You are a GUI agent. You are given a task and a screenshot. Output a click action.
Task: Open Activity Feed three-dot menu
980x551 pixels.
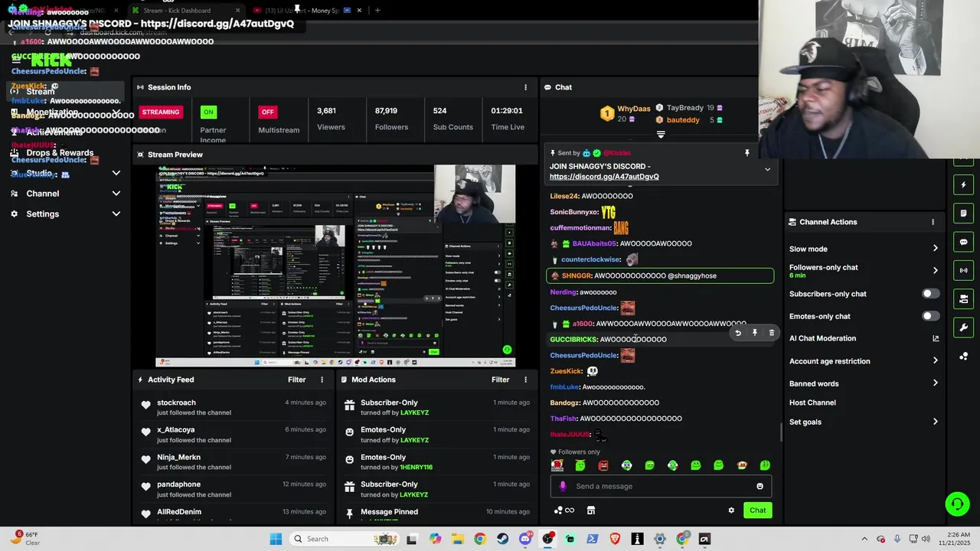pyautogui.click(x=322, y=380)
